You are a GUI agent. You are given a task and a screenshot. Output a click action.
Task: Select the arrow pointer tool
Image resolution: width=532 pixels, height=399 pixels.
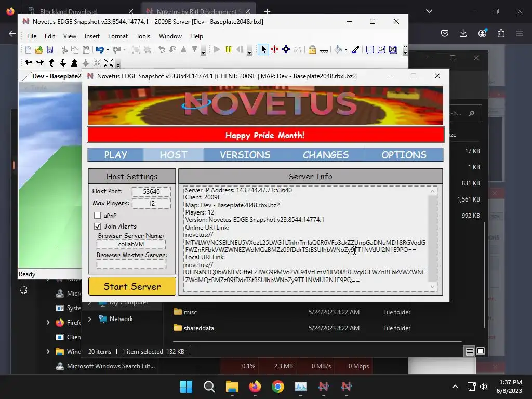point(263,49)
